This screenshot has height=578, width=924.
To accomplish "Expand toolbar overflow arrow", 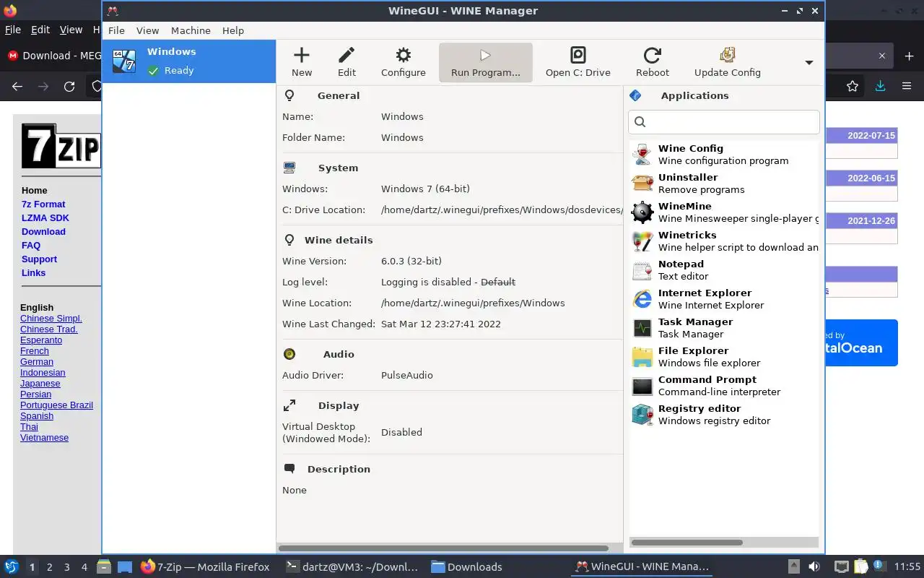I will click(809, 62).
